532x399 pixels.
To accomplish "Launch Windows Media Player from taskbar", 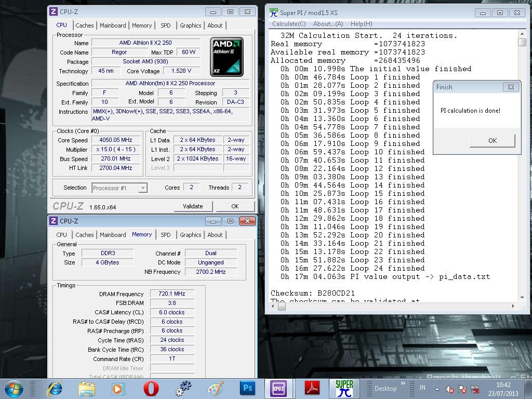I will pyautogui.click(x=118, y=389).
